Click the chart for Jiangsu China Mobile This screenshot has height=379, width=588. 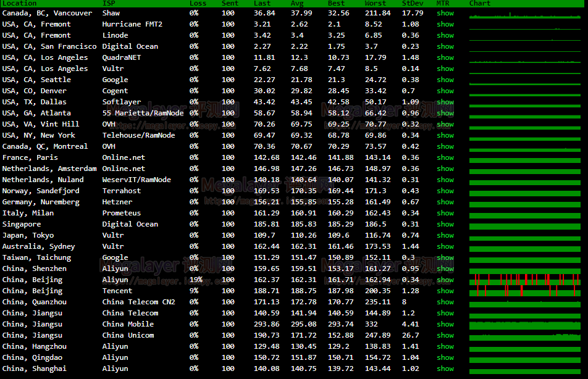525,325
